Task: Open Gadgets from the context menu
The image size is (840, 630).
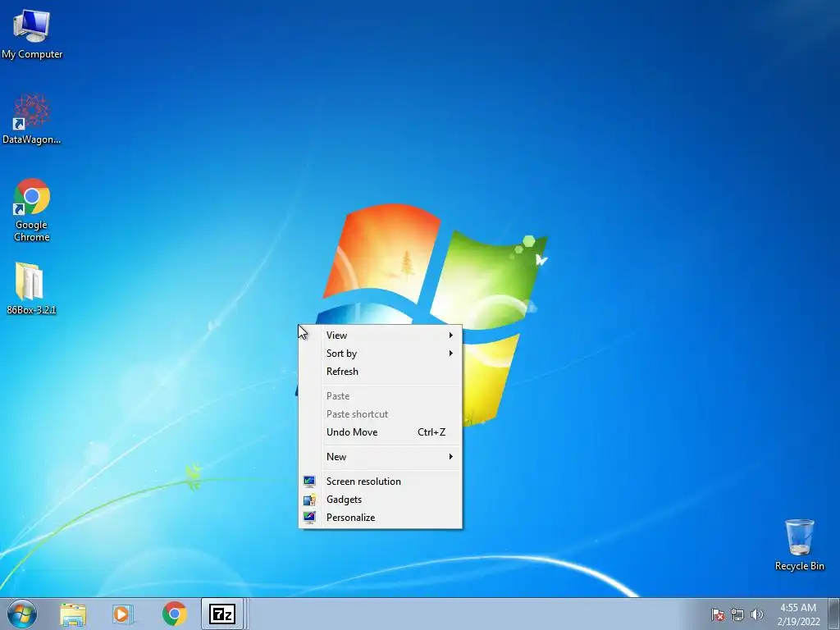Action: tap(380, 500)
